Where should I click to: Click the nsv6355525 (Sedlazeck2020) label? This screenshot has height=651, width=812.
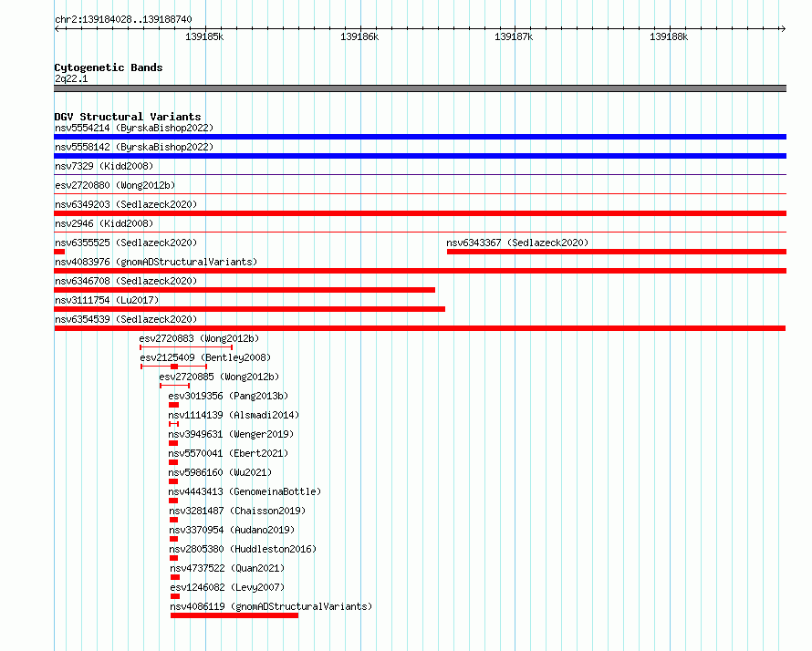click(x=126, y=243)
